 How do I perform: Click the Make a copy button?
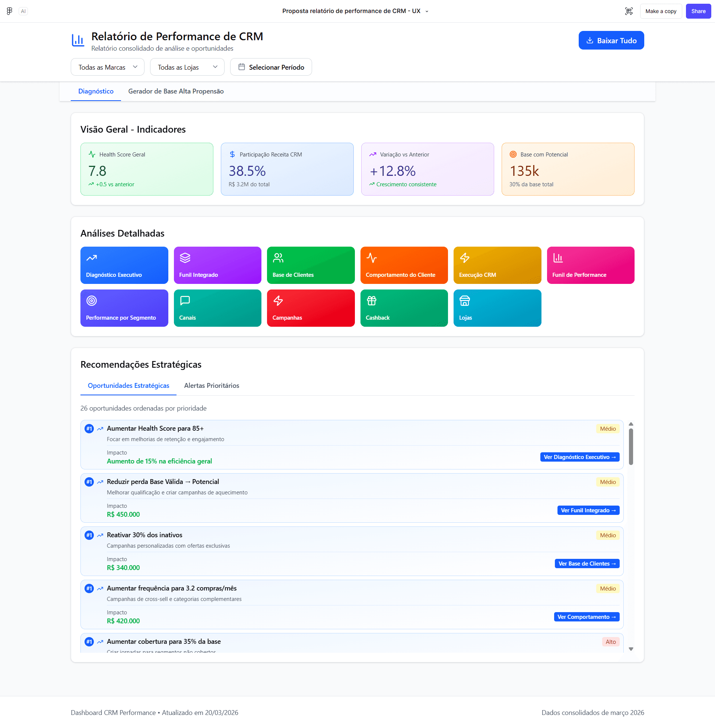[661, 11]
